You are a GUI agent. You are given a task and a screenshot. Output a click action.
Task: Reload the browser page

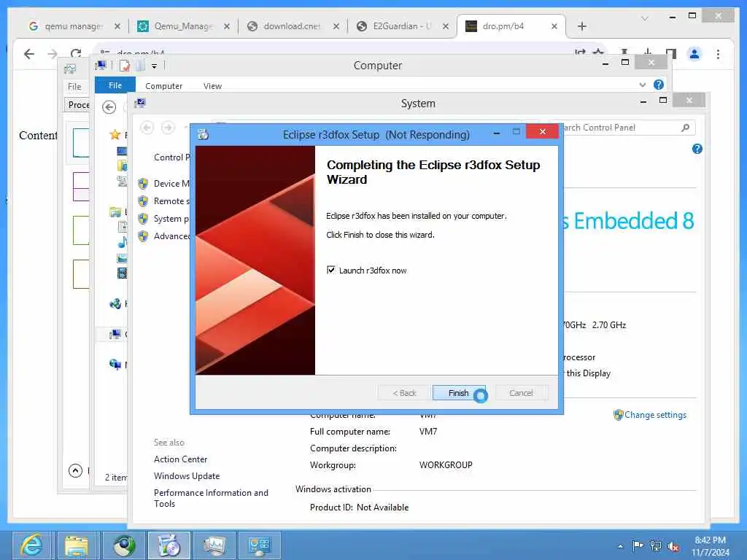tap(76, 54)
